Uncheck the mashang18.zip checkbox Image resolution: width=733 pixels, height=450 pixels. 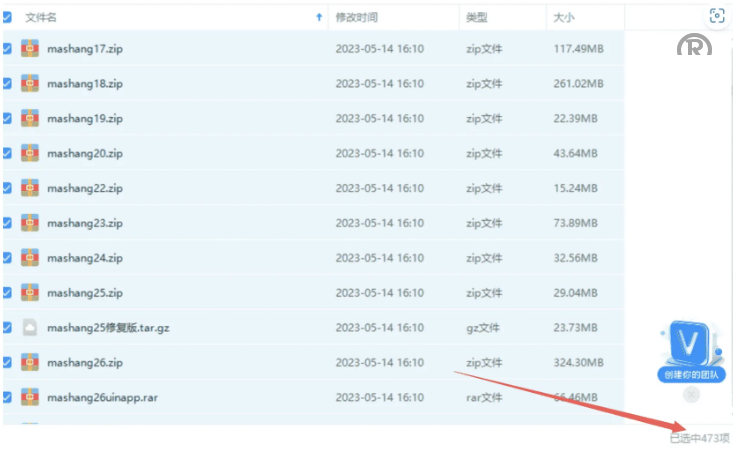pyautogui.click(x=7, y=83)
